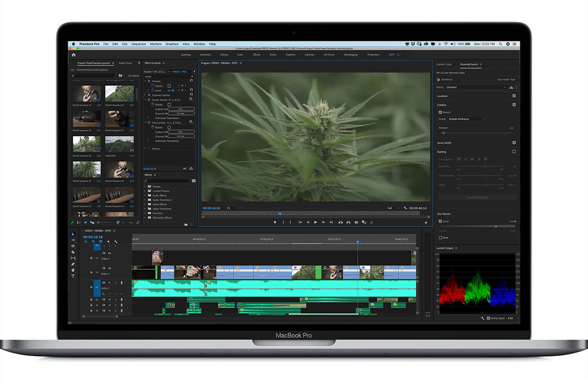Open Timeline display settings wrench
This screenshot has height=381, width=588.
[116, 242]
